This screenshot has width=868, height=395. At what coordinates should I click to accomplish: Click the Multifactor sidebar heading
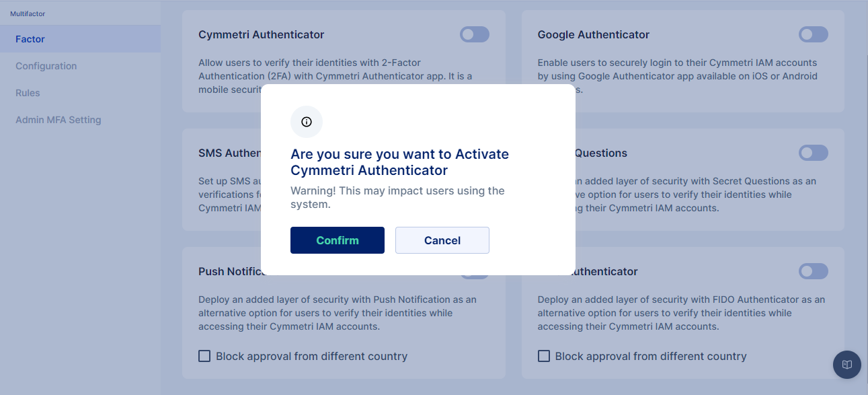[28, 13]
